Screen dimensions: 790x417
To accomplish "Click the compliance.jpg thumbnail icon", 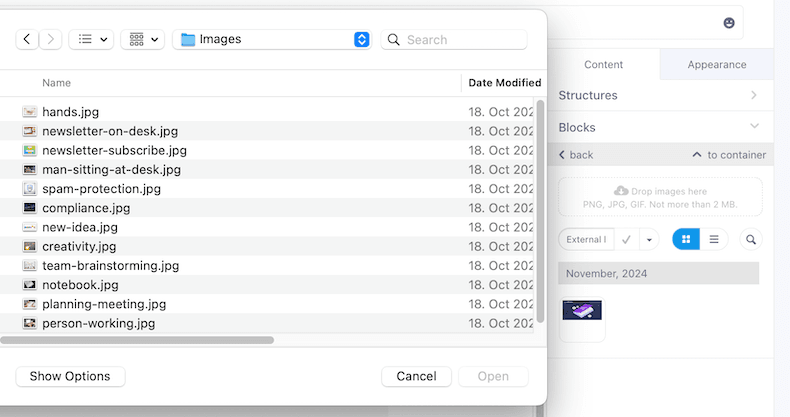I will pos(30,208).
